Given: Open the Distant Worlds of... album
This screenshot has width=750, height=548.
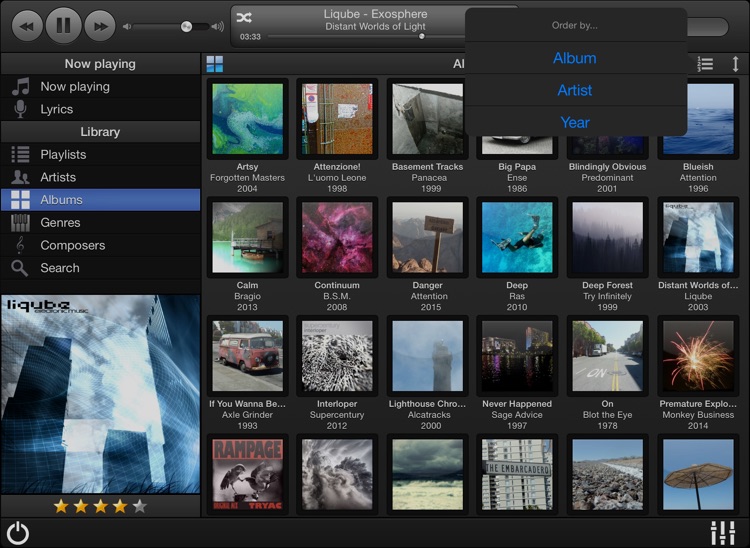Looking at the screenshot, I should (698, 238).
